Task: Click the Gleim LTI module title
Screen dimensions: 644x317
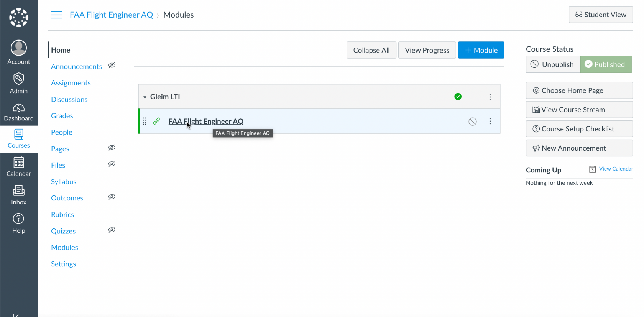Action: (x=165, y=97)
